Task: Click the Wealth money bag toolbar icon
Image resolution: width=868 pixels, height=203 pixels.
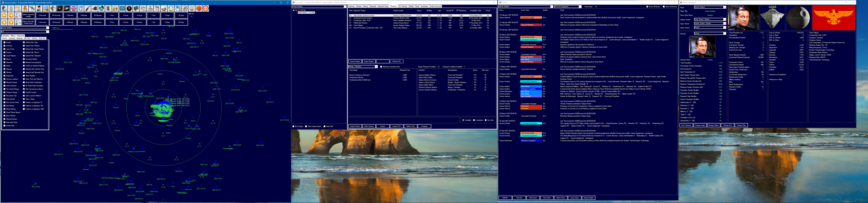Action: 25,8
